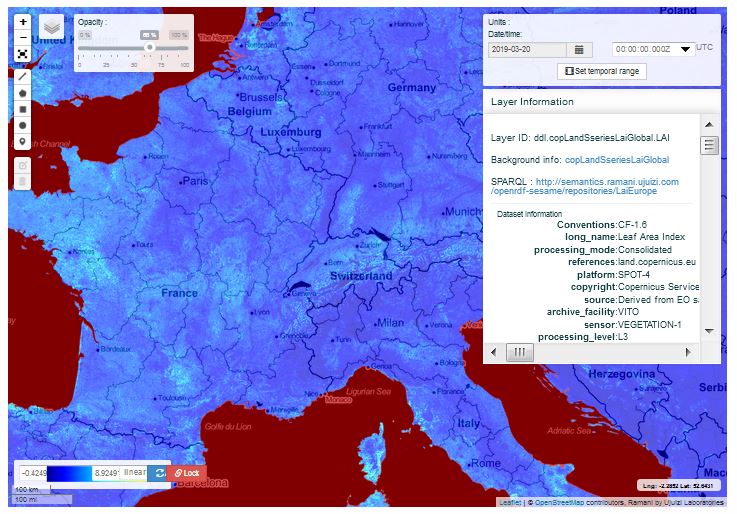
Task: Select the place marker tool
Action: pyautogui.click(x=23, y=142)
